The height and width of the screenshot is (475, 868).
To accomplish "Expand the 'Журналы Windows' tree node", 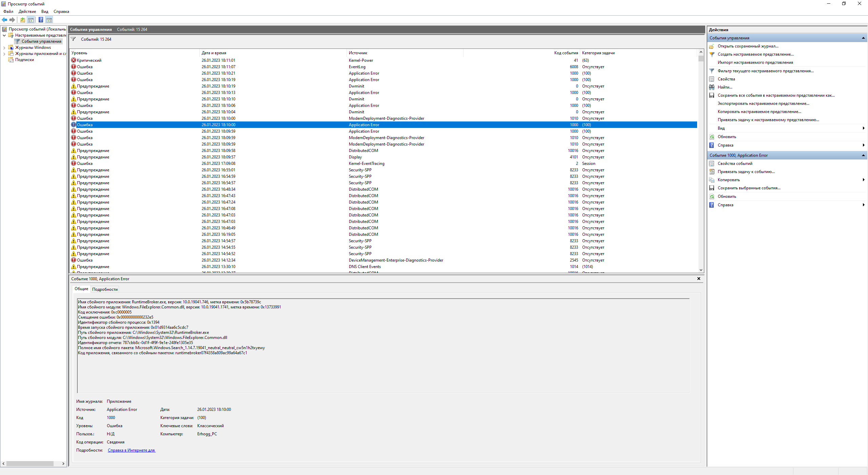I will 4,48.
